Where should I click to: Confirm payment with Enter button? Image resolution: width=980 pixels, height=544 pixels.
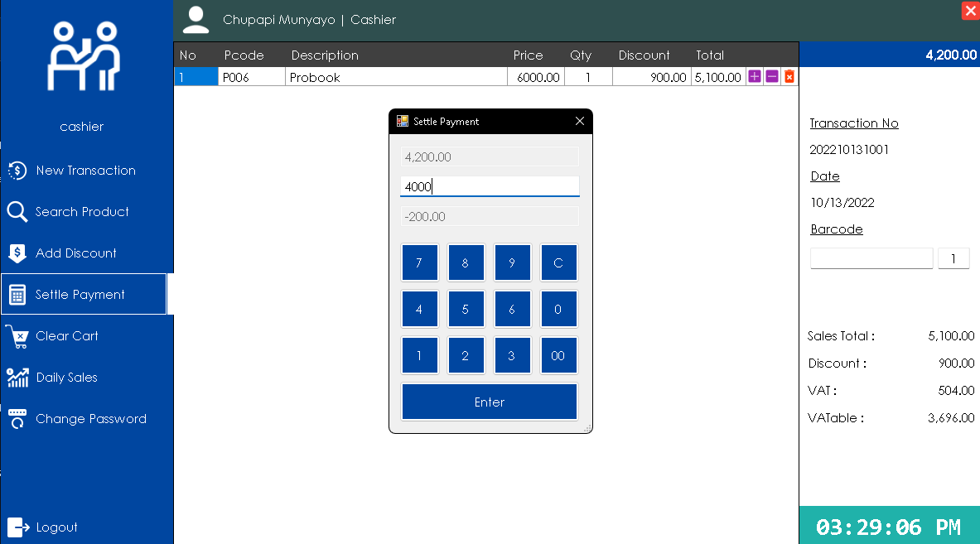490,402
